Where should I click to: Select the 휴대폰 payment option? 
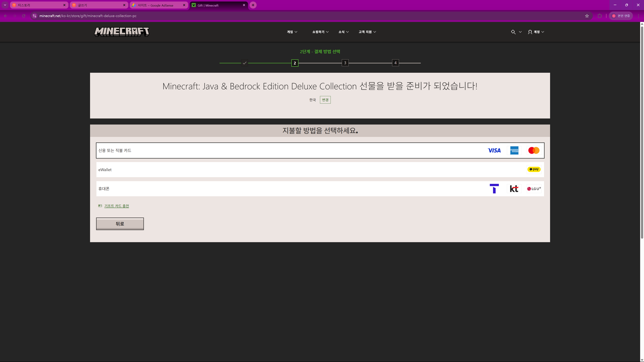pos(320,189)
